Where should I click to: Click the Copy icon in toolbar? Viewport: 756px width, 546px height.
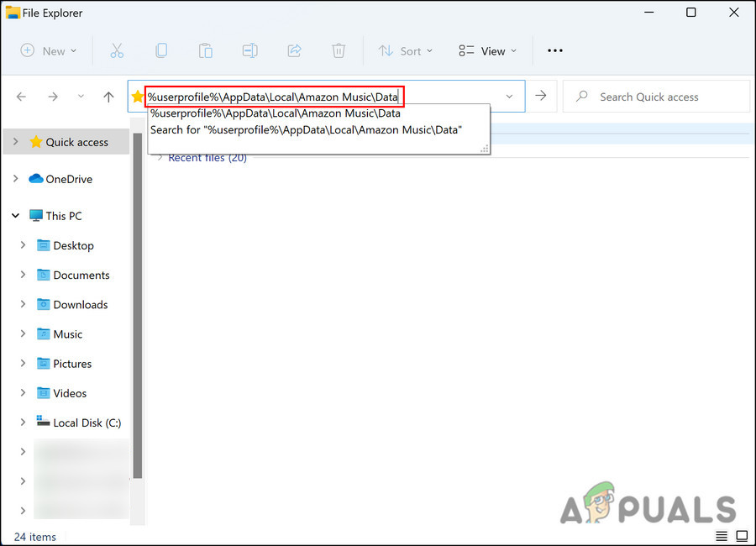161,50
